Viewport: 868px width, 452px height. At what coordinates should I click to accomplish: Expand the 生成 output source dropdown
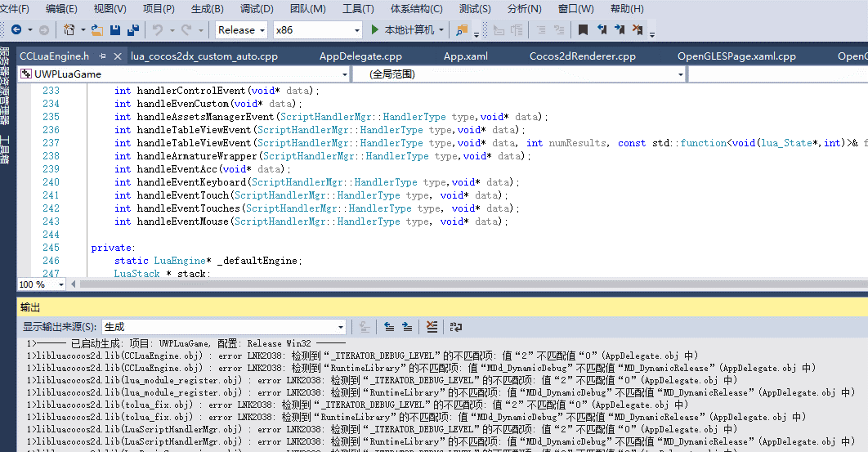(341, 327)
